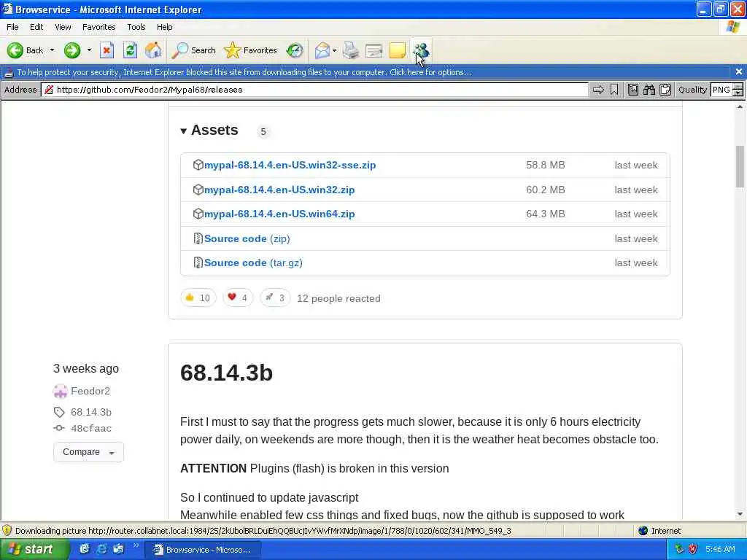
Task: Download Source code (tar.gz)
Action: (253, 262)
